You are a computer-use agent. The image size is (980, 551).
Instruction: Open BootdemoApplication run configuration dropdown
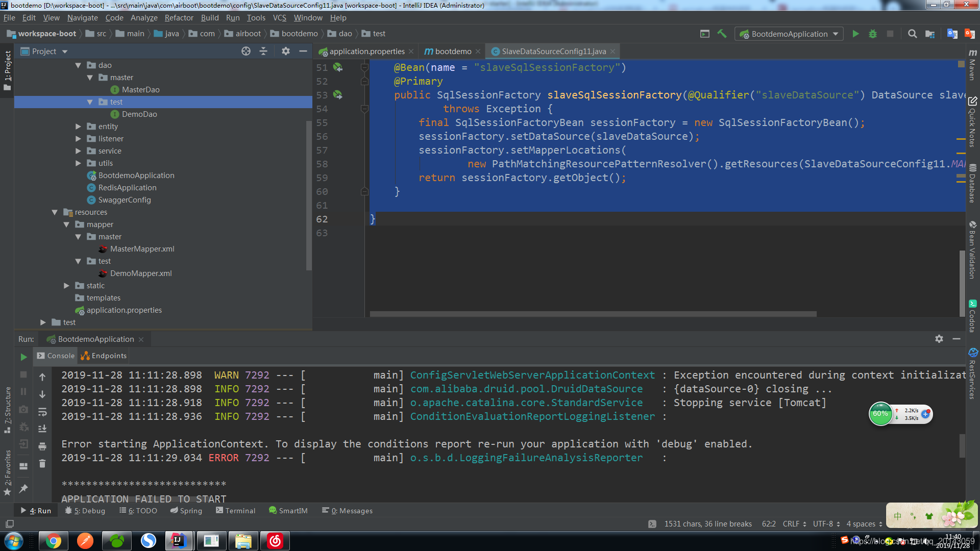789,34
